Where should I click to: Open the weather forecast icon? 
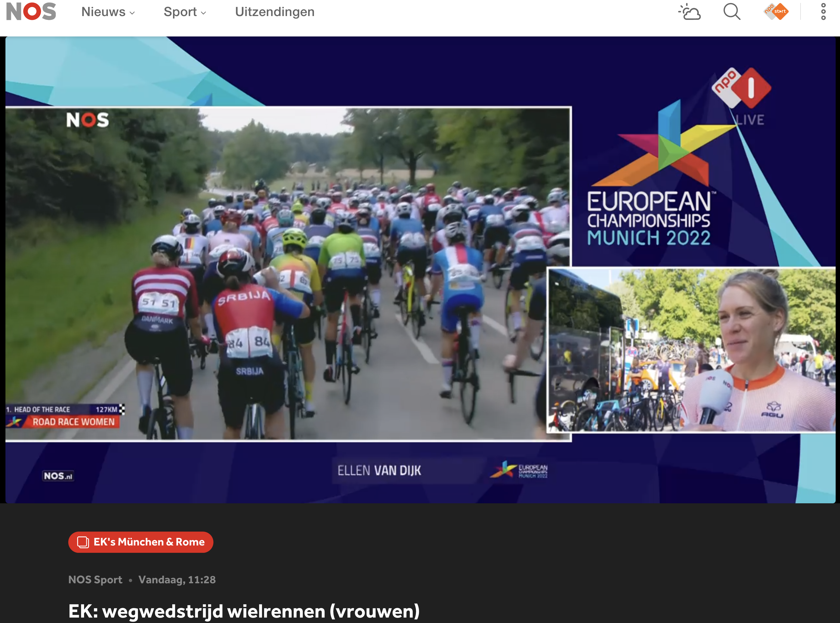[689, 12]
